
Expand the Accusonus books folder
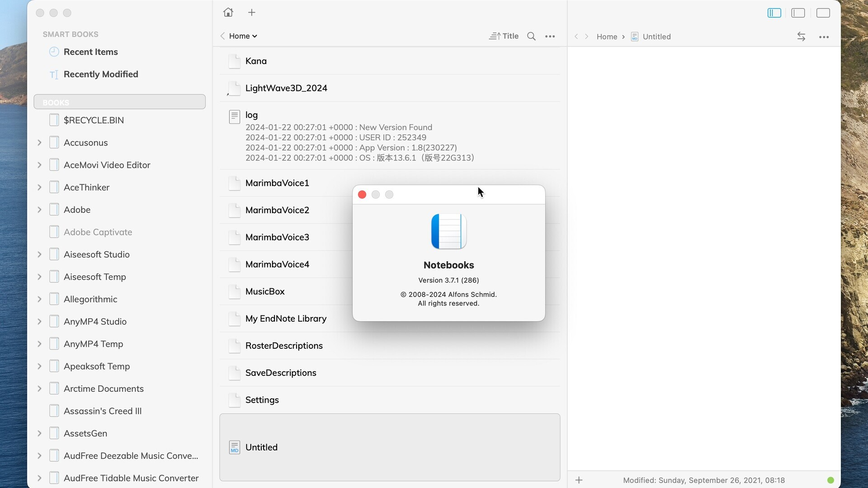click(x=40, y=142)
